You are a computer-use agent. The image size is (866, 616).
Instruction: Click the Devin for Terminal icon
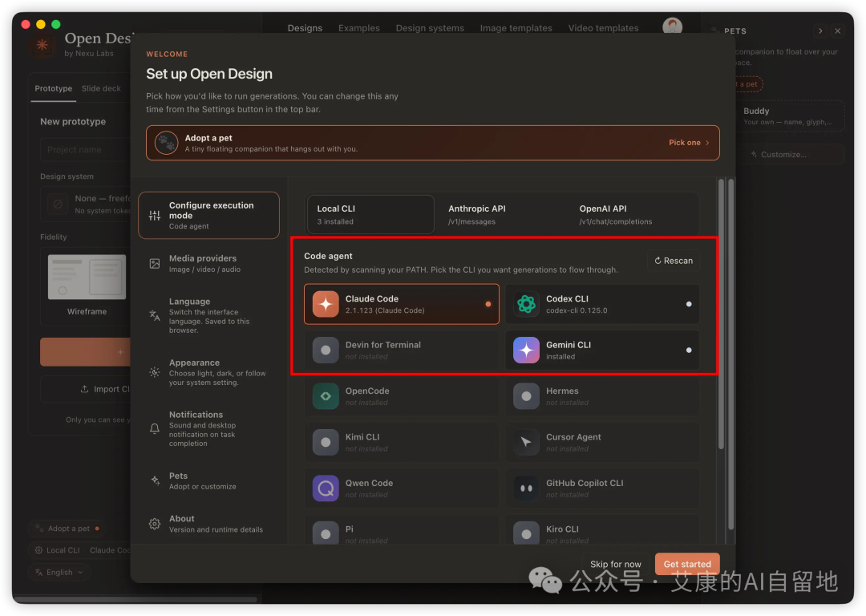(326, 350)
